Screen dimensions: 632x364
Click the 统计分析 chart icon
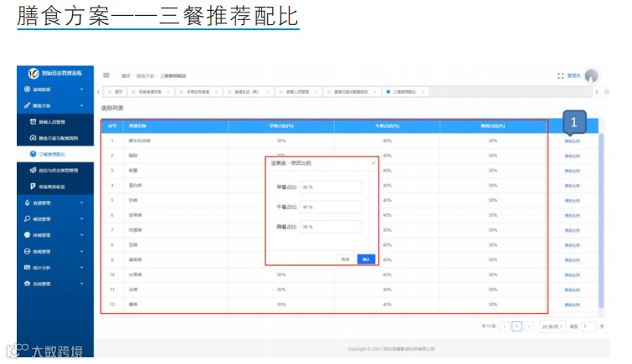pos(27,267)
